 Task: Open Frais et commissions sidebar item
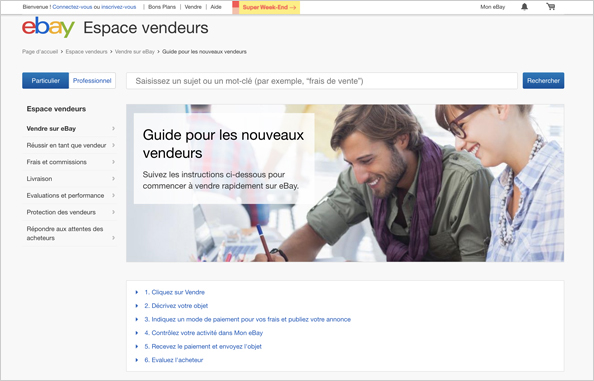point(56,162)
